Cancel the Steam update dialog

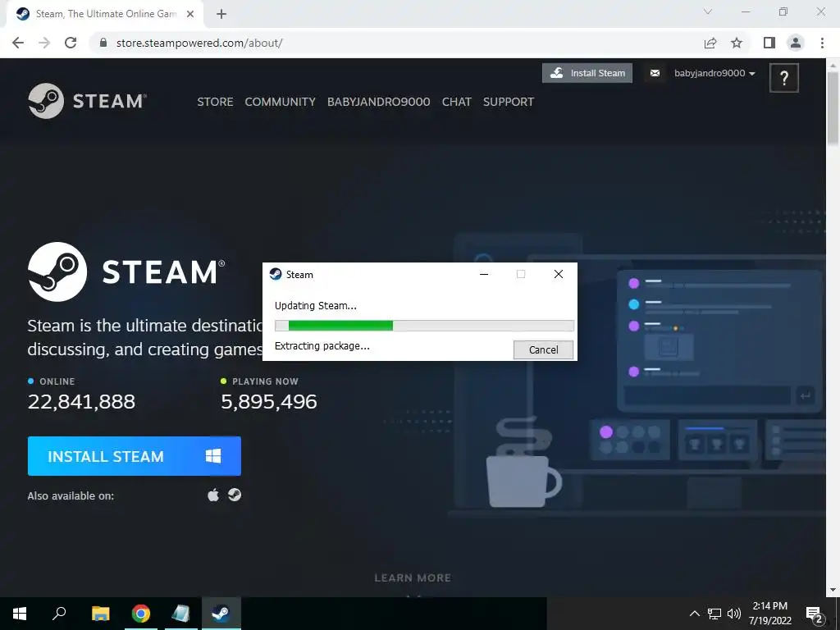(x=543, y=349)
